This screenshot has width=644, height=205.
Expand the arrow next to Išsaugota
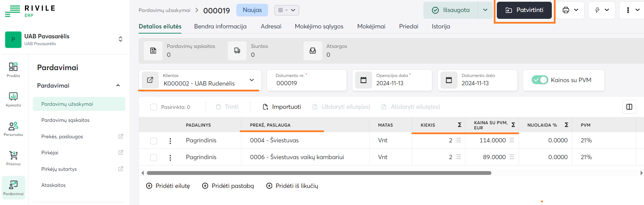click(485, 10)
